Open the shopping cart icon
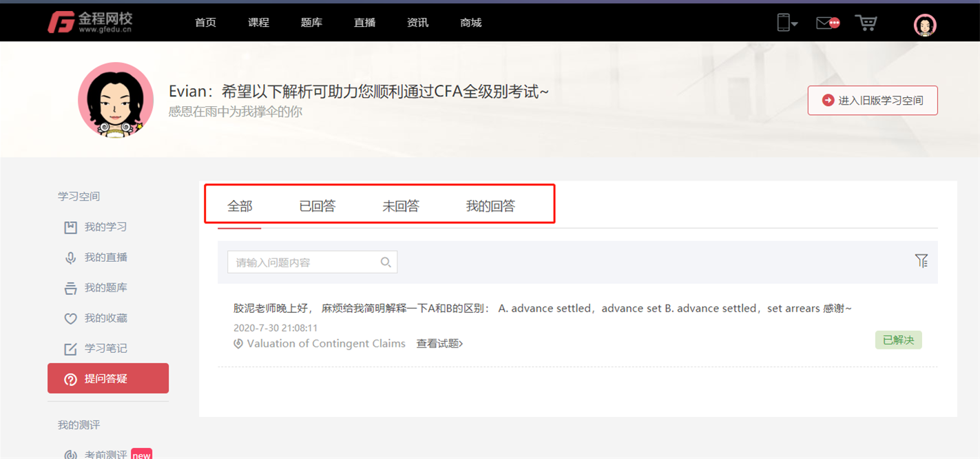 click(866, 23)
